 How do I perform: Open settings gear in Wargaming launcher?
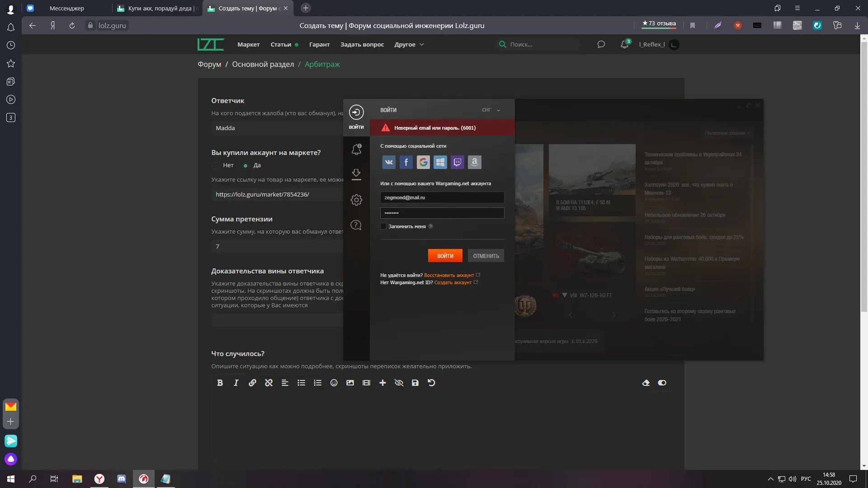click(356, 200)
